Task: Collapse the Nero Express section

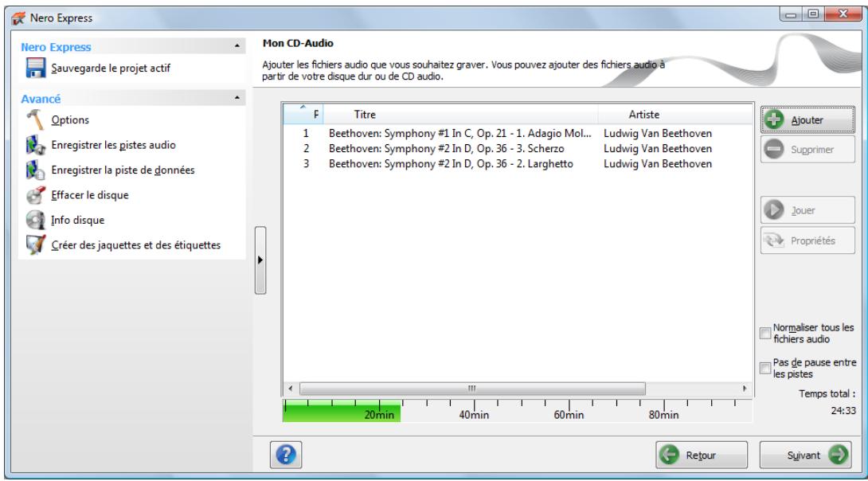Action: pyautogui.click(x=237, y=46)
